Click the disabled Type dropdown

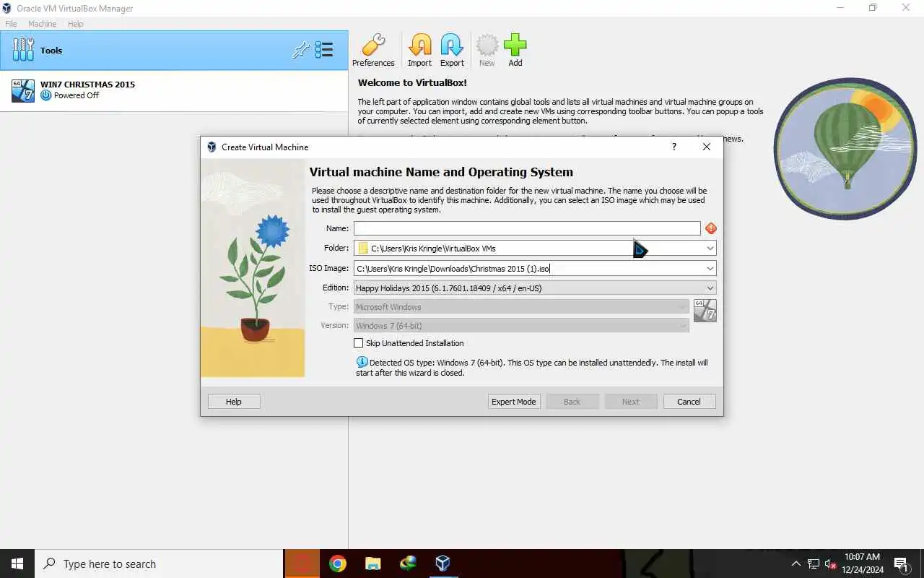coord(521,306)
